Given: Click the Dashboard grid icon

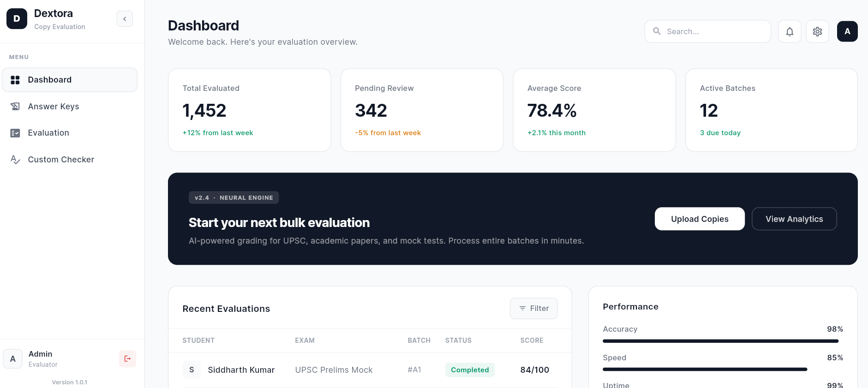Looking at the screenshot, I should tap(15, 80).
